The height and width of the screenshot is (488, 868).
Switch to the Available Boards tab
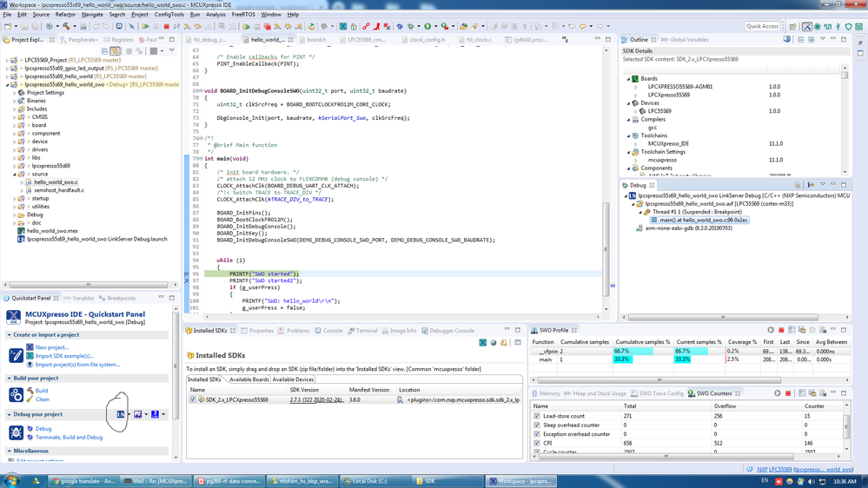tap(247, 379)
